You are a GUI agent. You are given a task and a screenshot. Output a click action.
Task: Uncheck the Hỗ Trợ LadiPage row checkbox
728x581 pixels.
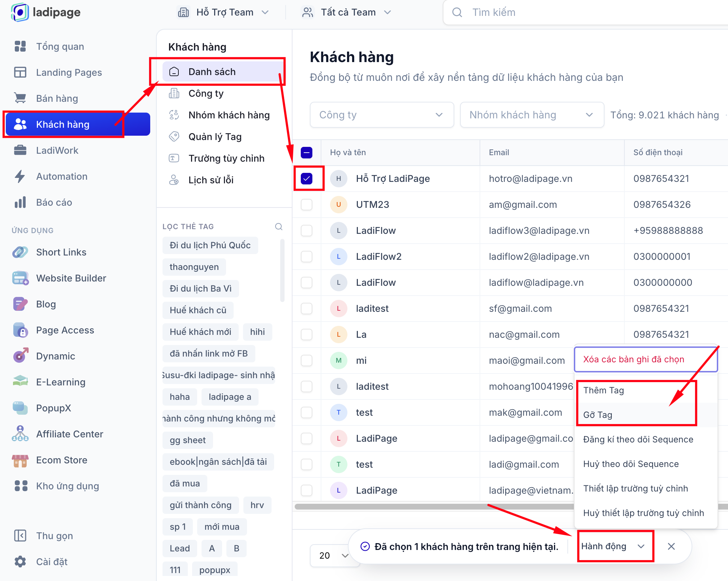pos(307,179)
